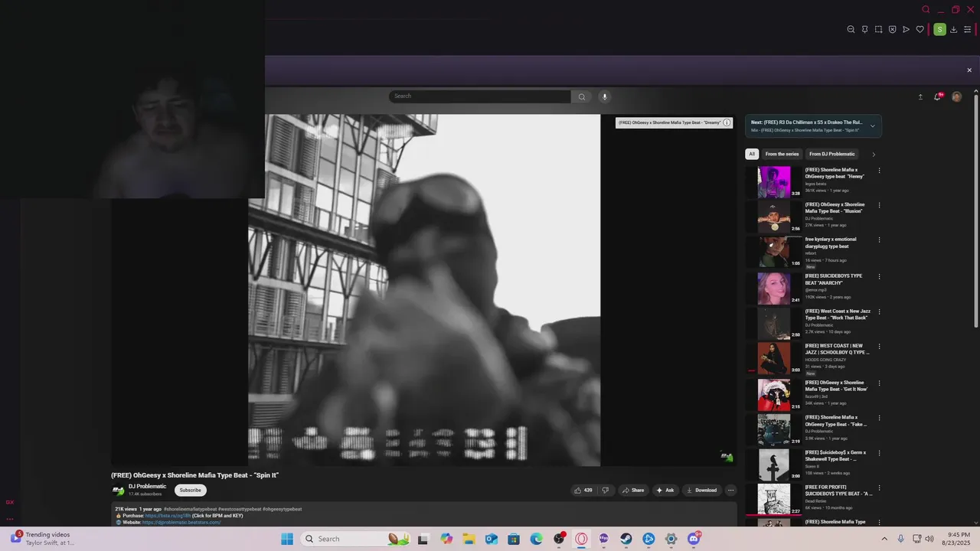Click the pin icon in Opera address bar
Viewport: 980px width, 551px height.
864,30
